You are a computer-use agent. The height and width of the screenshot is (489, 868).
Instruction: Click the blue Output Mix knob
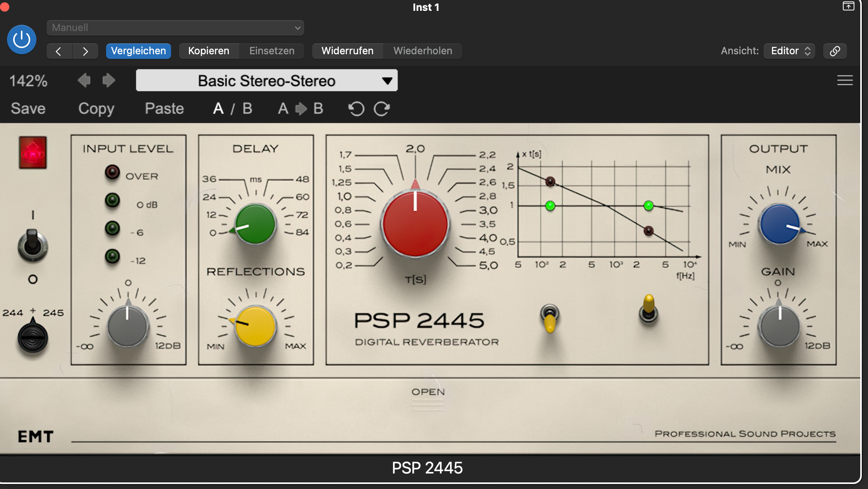[x=780, y=224]
